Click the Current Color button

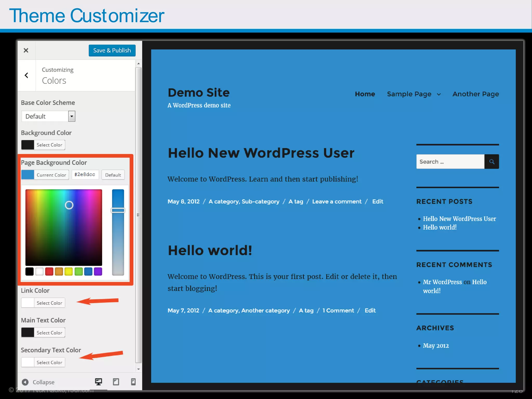pyautogui.click(x=45, y=175)
